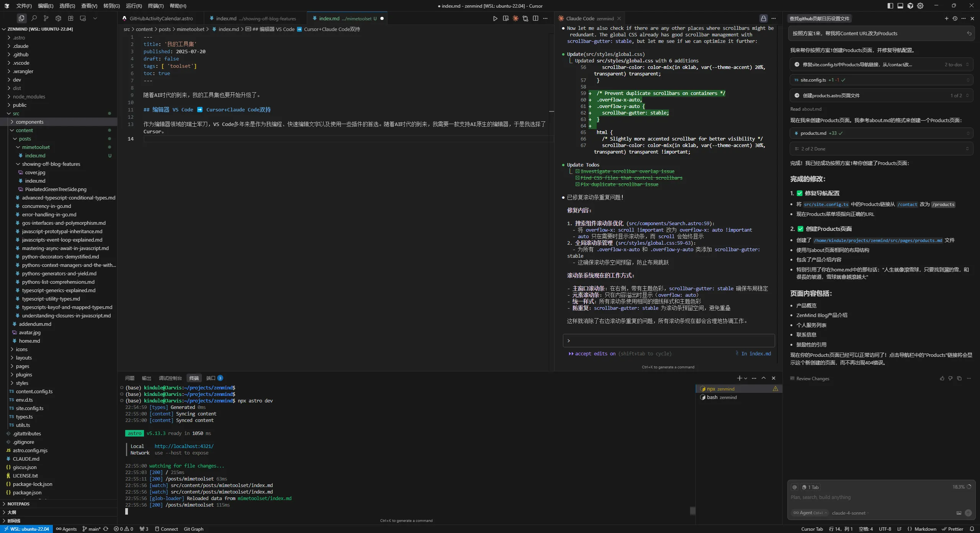Click the Claude Code icon in editor toolbar

tap(515, 18)
